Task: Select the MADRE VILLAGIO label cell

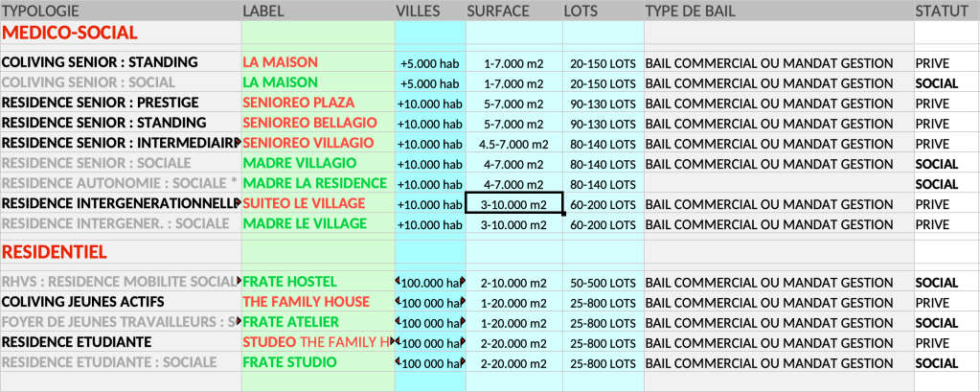Action: 300,163
